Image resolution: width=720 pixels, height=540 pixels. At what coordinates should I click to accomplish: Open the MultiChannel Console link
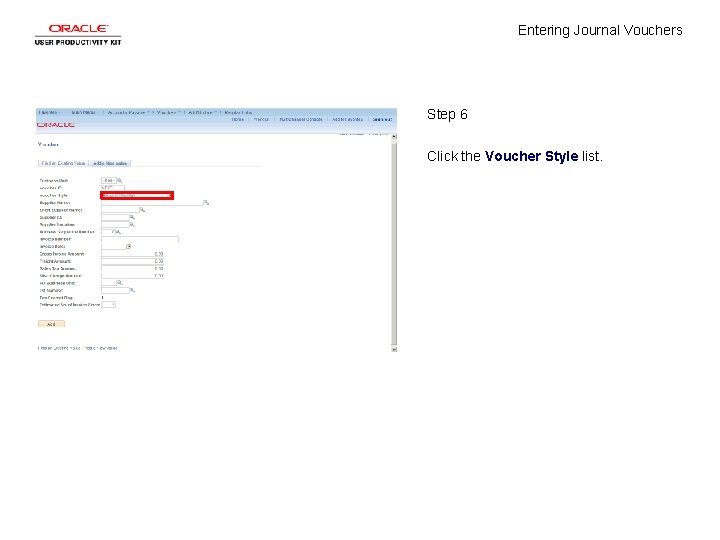pos(301,119)
